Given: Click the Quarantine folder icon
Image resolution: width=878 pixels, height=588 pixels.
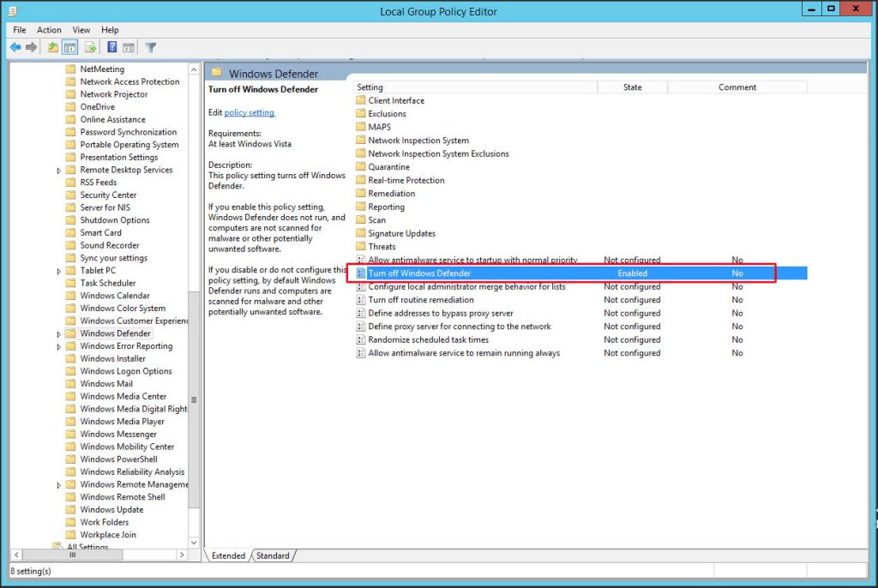Looking at the screenshot, I should click(x=361, y=167).
